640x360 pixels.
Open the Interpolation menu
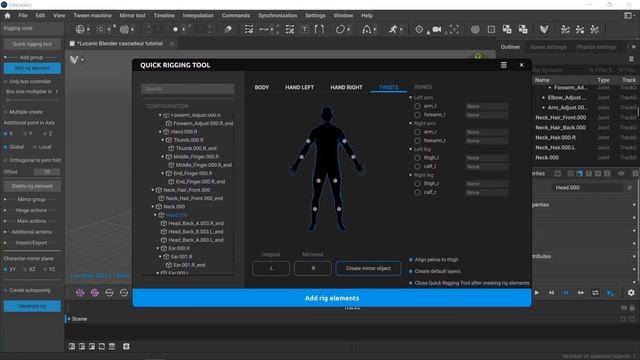198,16
